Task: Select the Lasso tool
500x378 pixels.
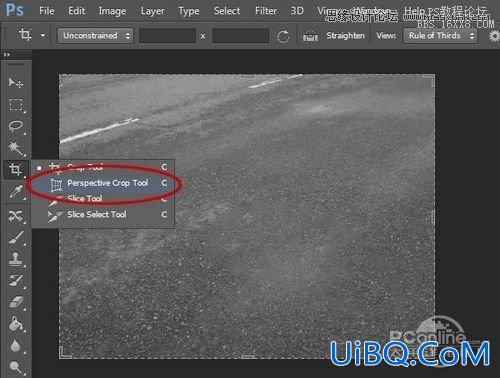Action: [x=15, y=126]
